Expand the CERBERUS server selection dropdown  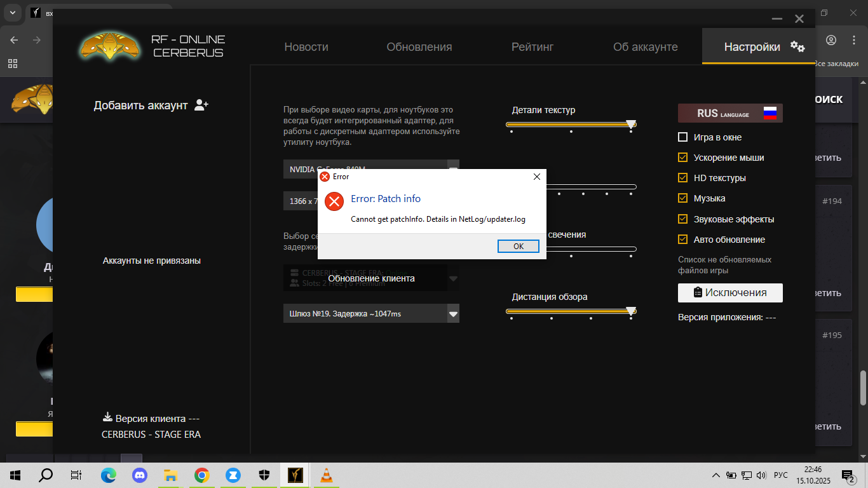[453, 278]
